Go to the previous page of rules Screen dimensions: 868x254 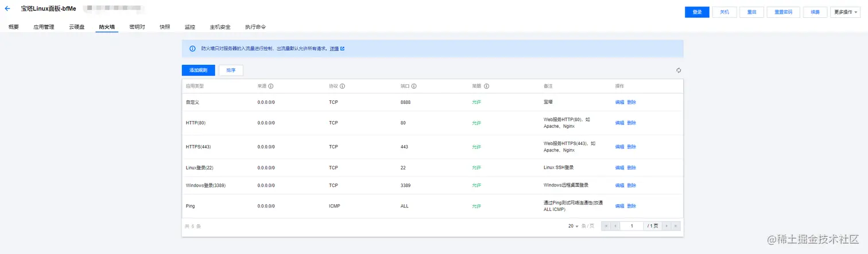(615, 226)
